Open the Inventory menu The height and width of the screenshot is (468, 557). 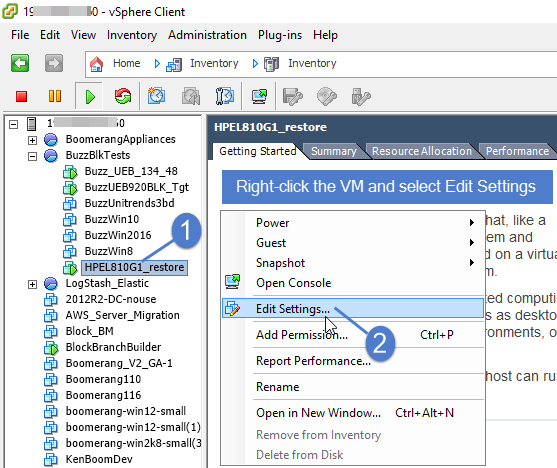click(132, 35)
